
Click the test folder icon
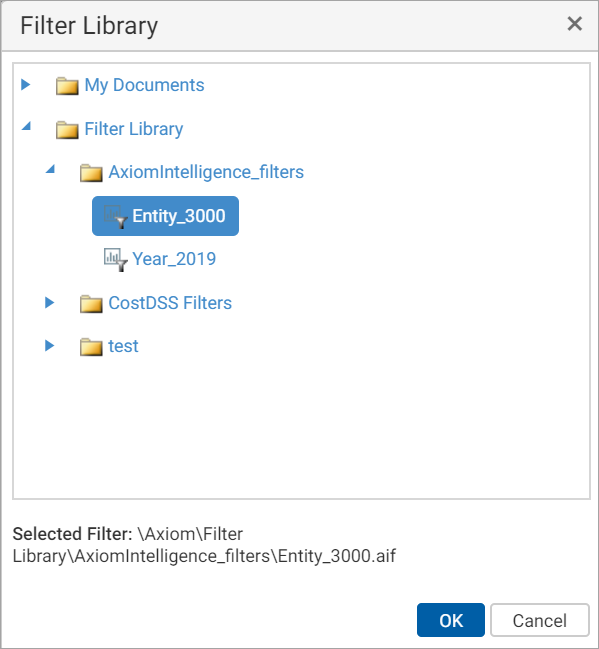[91, 347]
